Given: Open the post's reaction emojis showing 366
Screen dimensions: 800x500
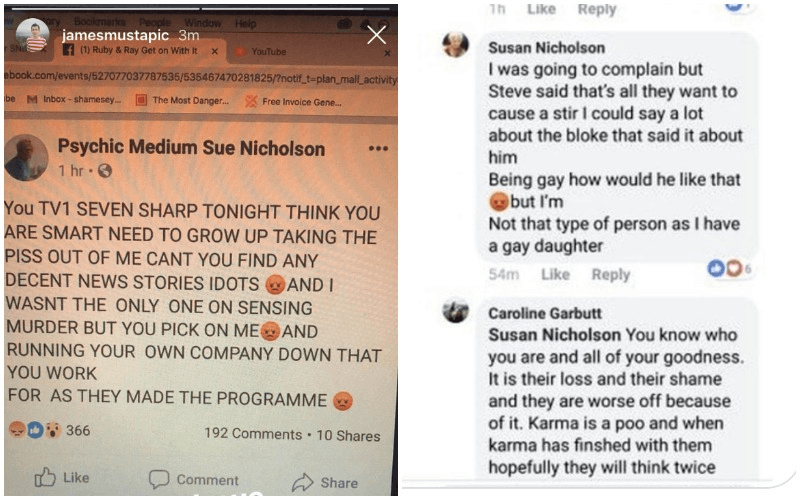Looking at the screenshot, I should tap(35, 430).
